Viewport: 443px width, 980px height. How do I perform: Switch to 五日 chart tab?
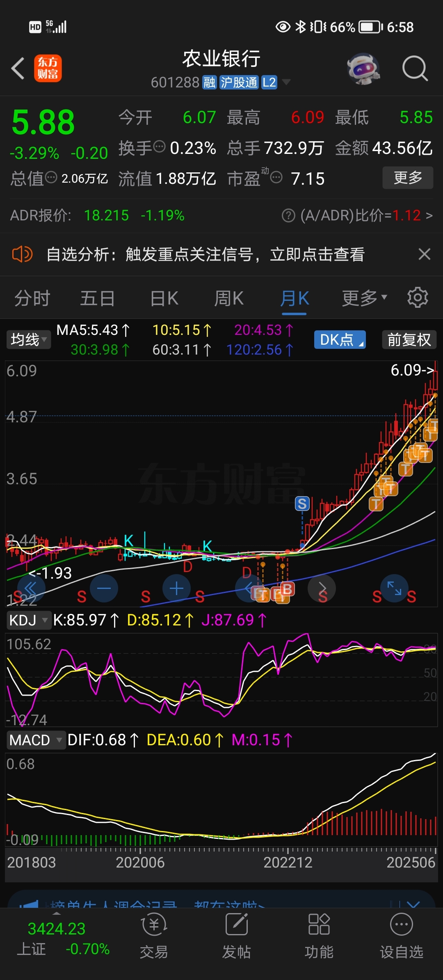[98, 298]
